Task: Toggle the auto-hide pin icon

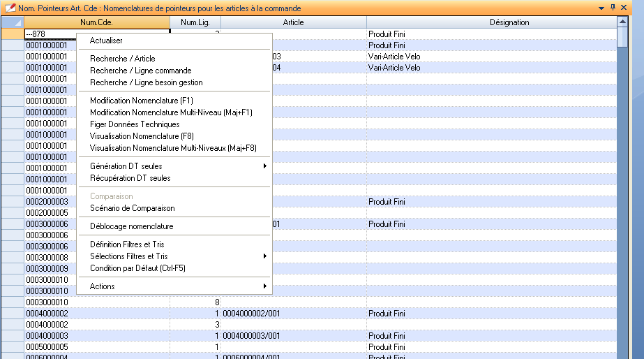Action: tap(613, 8)
